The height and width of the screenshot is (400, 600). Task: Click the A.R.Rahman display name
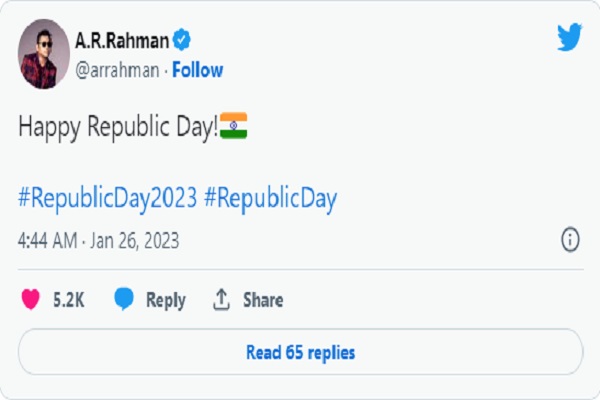[120, 41]
